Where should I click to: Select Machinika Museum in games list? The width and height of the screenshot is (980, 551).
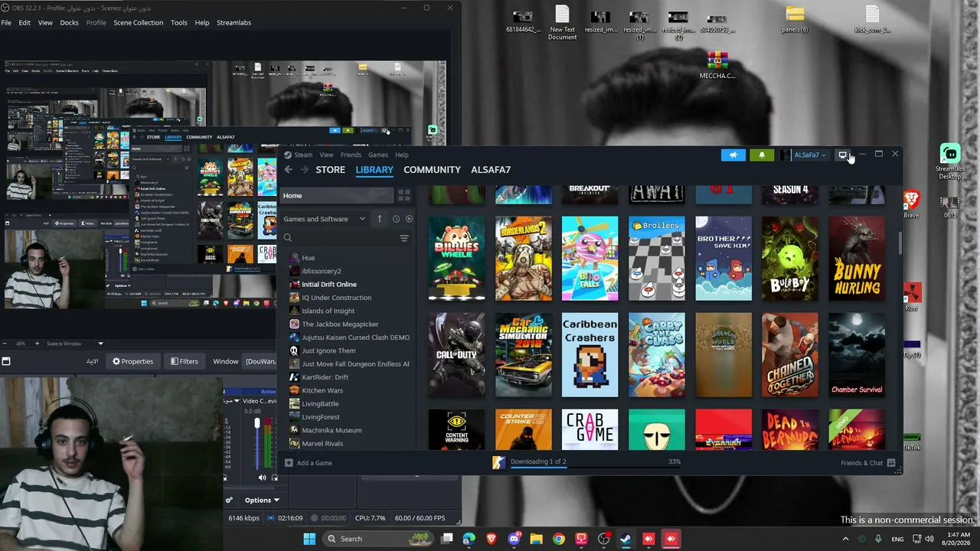click(332, 430)
